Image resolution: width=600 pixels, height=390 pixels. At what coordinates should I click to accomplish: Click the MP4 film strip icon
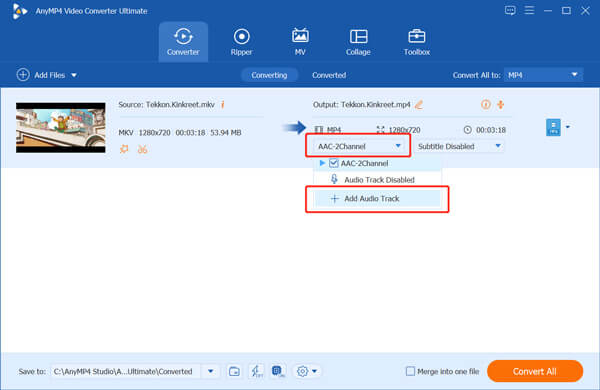click(x=319, y=130)
